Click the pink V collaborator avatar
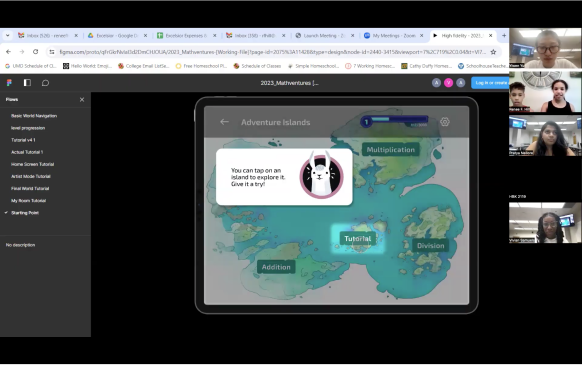 [448, 83]
